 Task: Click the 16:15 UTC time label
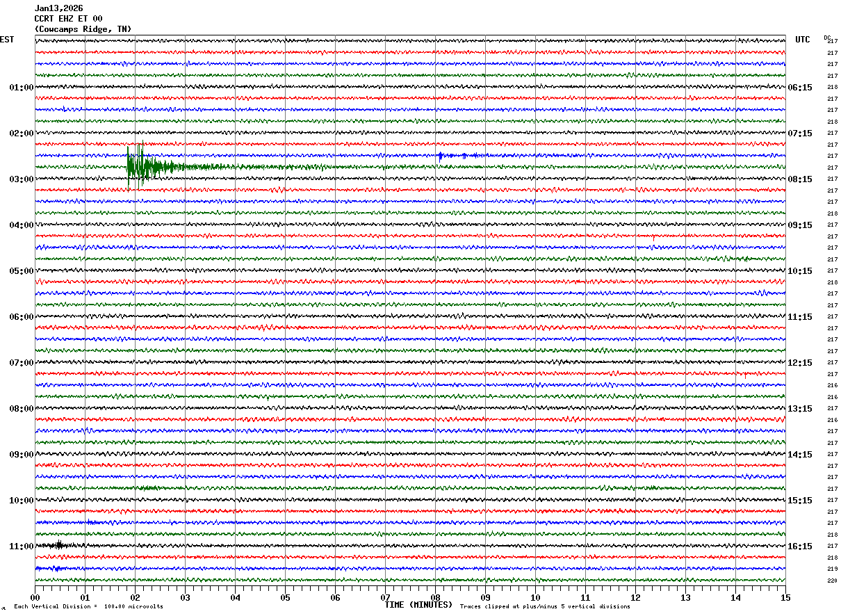tap(800, 546)
